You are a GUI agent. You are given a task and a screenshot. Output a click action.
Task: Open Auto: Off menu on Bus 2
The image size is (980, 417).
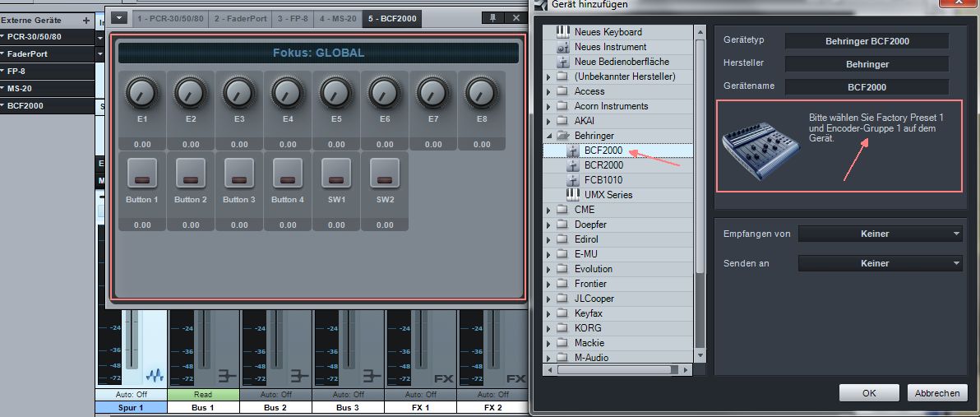click(275, 395)
